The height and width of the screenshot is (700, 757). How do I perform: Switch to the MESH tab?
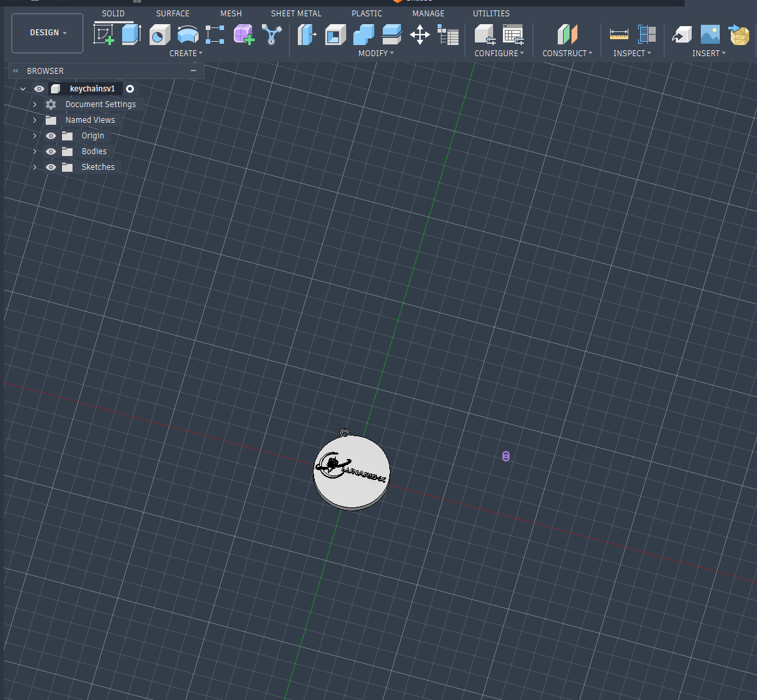[231, 14]
